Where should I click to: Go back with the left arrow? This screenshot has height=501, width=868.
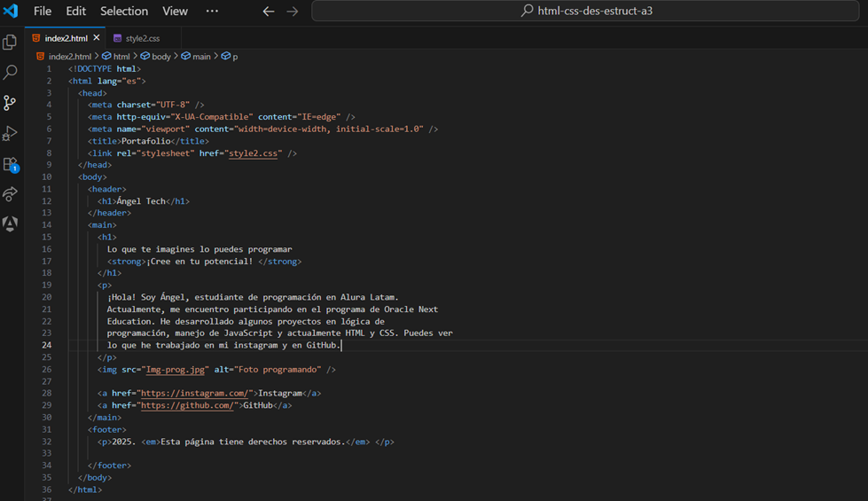269,11
